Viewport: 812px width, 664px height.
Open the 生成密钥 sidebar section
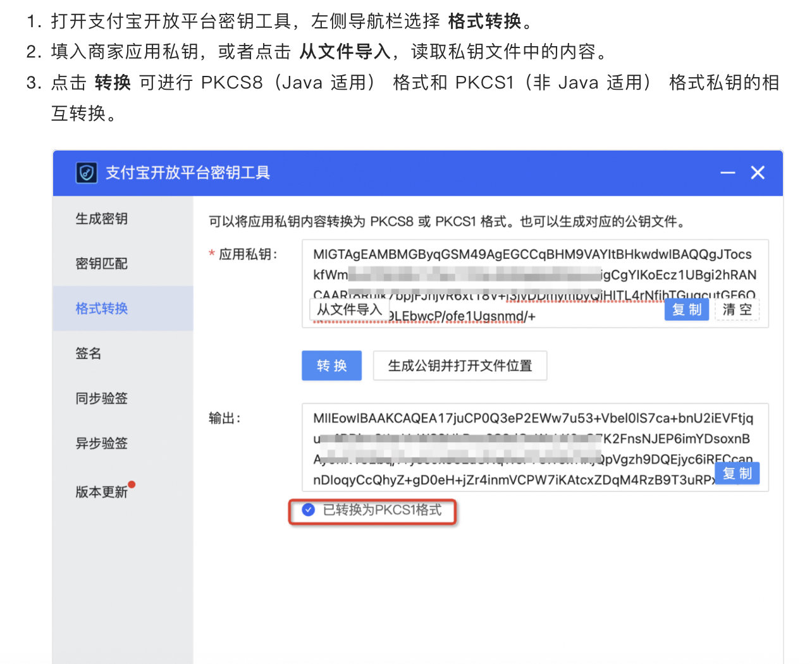click(x=102, y=219)
